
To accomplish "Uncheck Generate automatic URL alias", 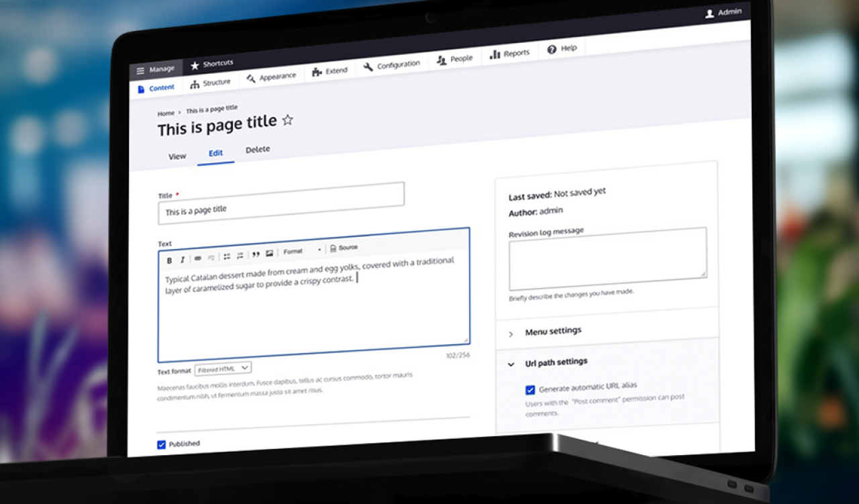I will click(530, 389).
